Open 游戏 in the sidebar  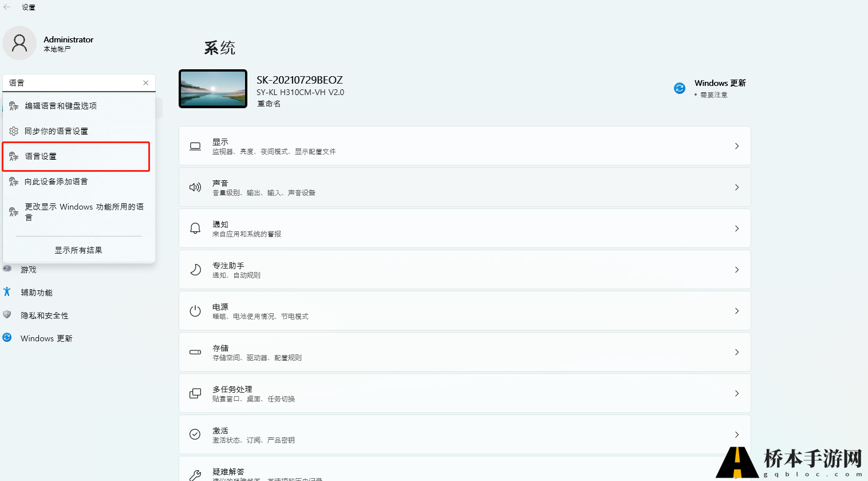pyautogui.click(x=29, y=270)
